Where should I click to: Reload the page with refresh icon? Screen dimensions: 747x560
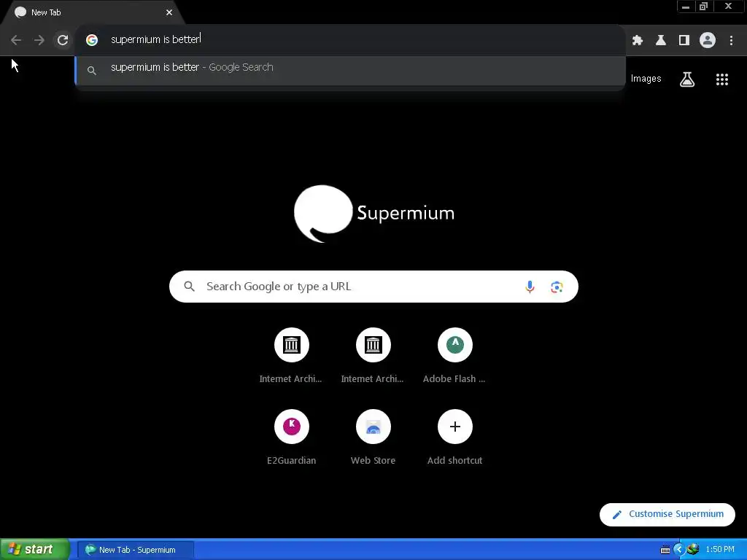[x=63, y=40]
